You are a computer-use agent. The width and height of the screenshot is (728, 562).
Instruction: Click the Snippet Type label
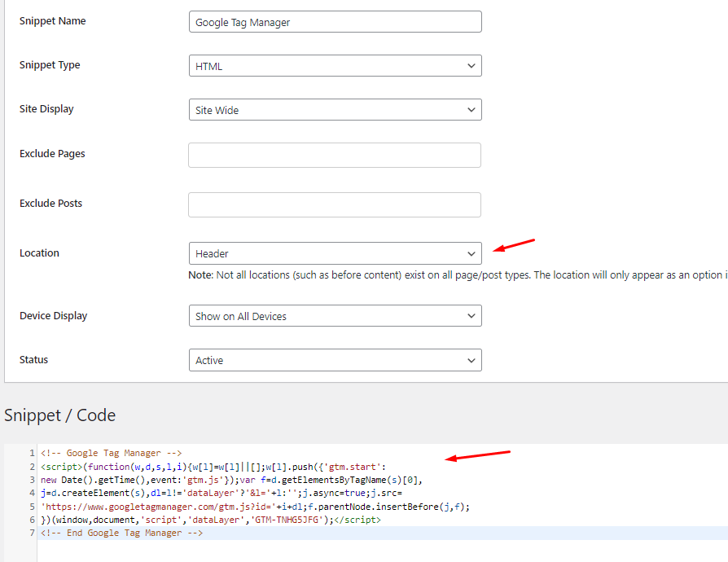(x=50, y=65)
